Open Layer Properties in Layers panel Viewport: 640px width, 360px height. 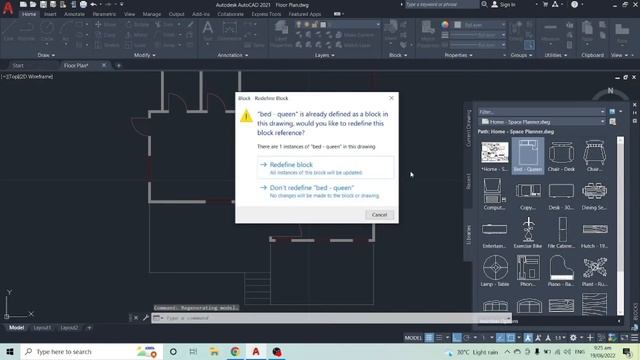click(281, 32)
